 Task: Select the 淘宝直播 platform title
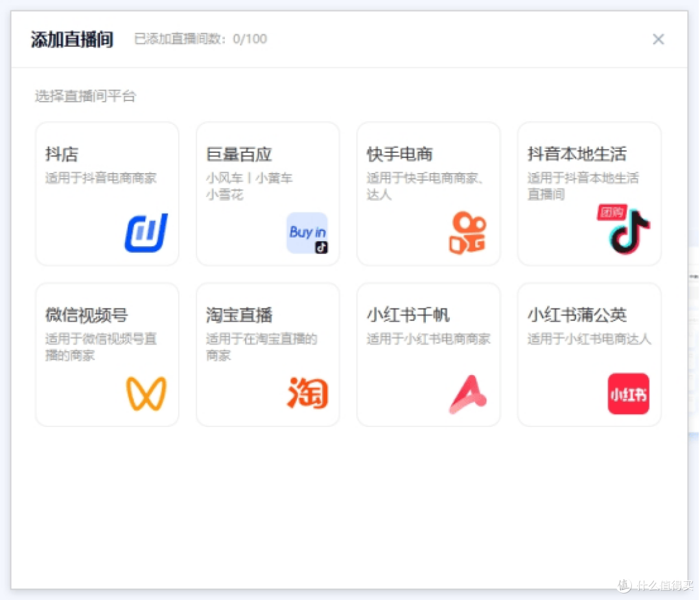[x=239, y=315]
